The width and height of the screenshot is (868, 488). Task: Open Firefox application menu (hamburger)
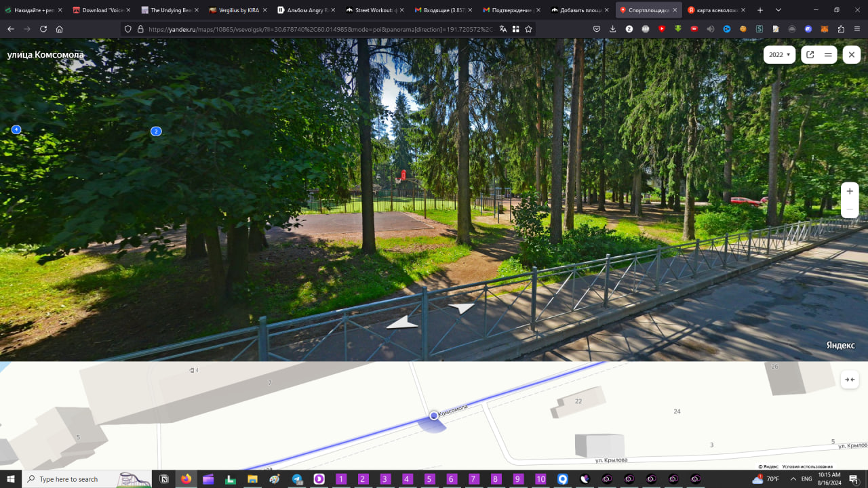point(857,29)
